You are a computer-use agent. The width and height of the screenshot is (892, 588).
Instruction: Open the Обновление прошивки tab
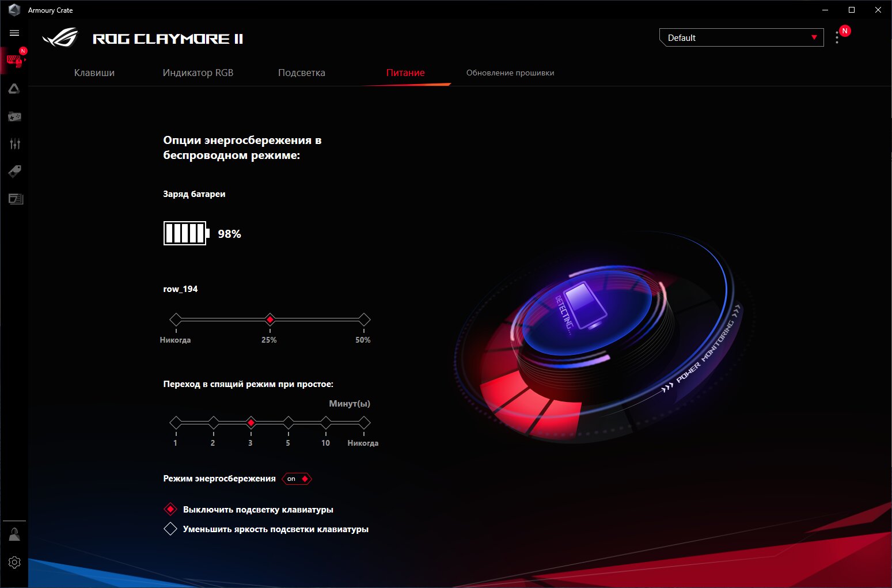[510, 73]
